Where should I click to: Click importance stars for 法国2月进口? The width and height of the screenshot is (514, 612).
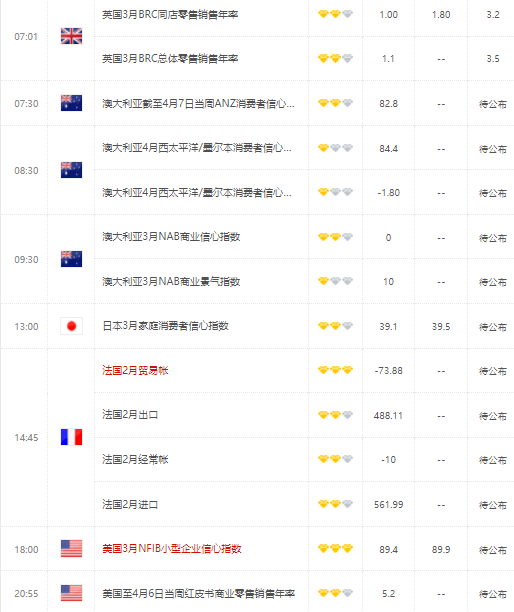point(335,504)
